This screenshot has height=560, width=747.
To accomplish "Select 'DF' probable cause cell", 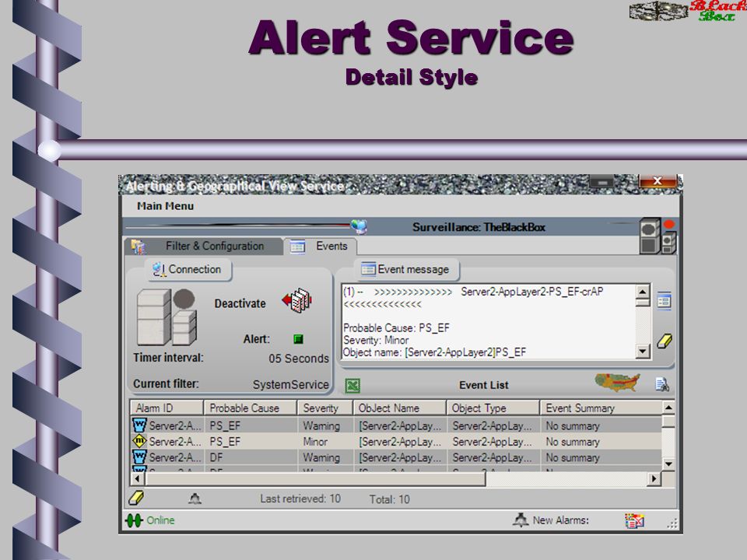I will 251,457.
